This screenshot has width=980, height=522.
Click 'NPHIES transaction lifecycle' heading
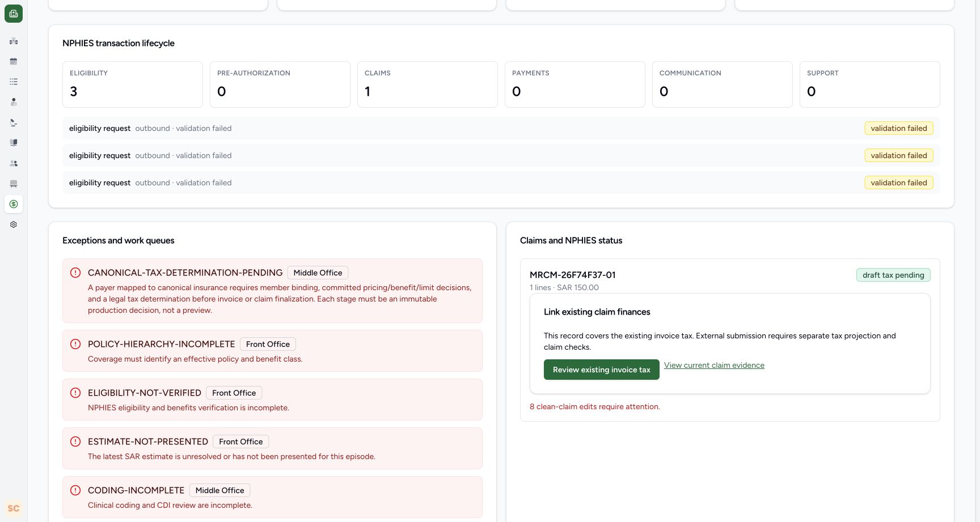[119, 43]
